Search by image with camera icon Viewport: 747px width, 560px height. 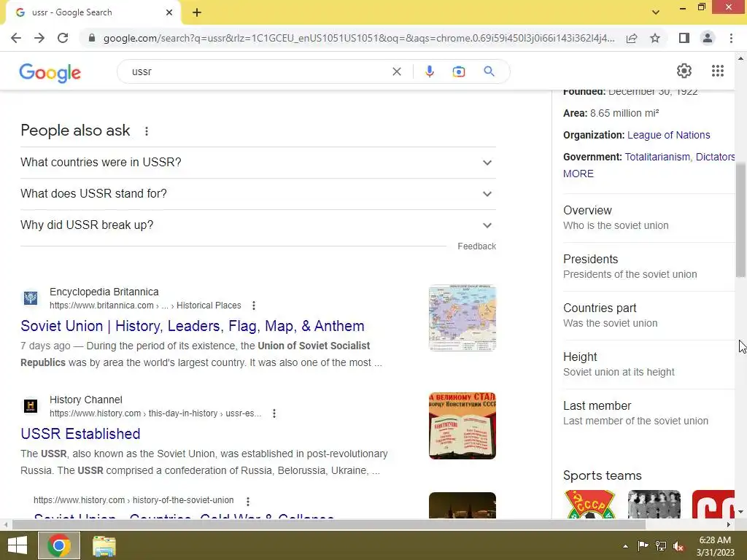point(458,71)
